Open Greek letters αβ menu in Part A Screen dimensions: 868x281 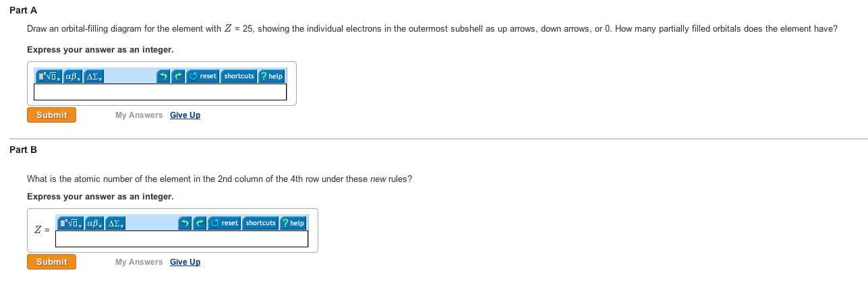[73, 76]
